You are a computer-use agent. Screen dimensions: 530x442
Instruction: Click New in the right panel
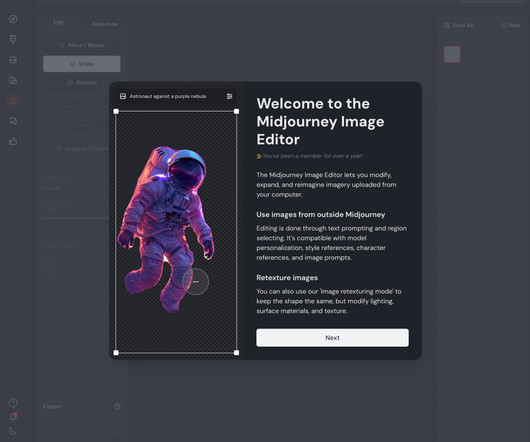click(x=511, y=25)
